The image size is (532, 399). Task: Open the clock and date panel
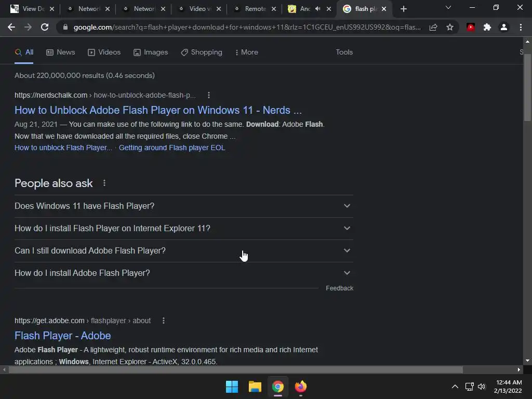(508, 387)
